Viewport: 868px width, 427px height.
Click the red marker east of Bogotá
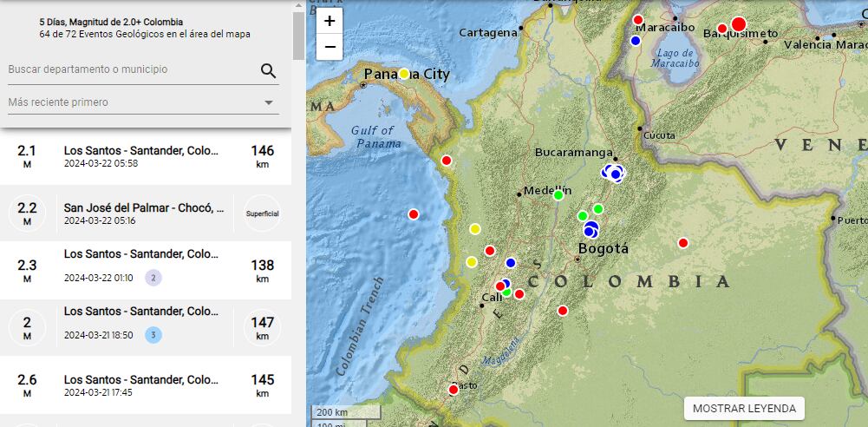(683, 243)
